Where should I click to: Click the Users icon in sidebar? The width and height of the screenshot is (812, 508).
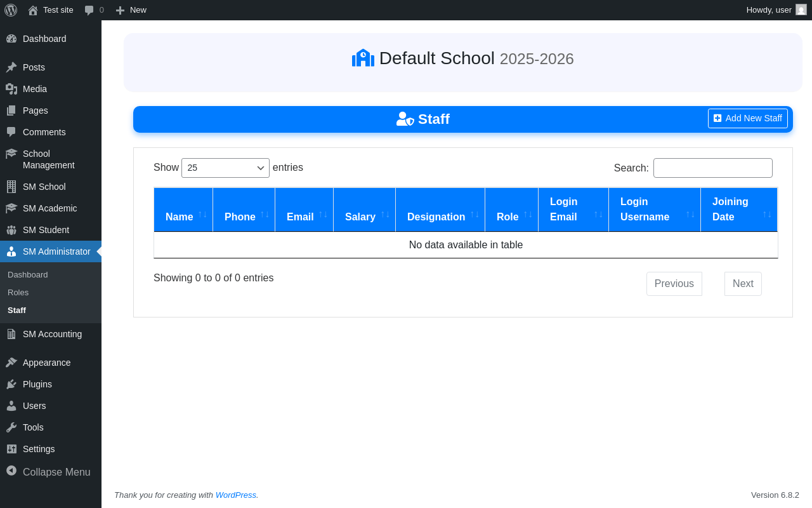(x=11, y=406)
